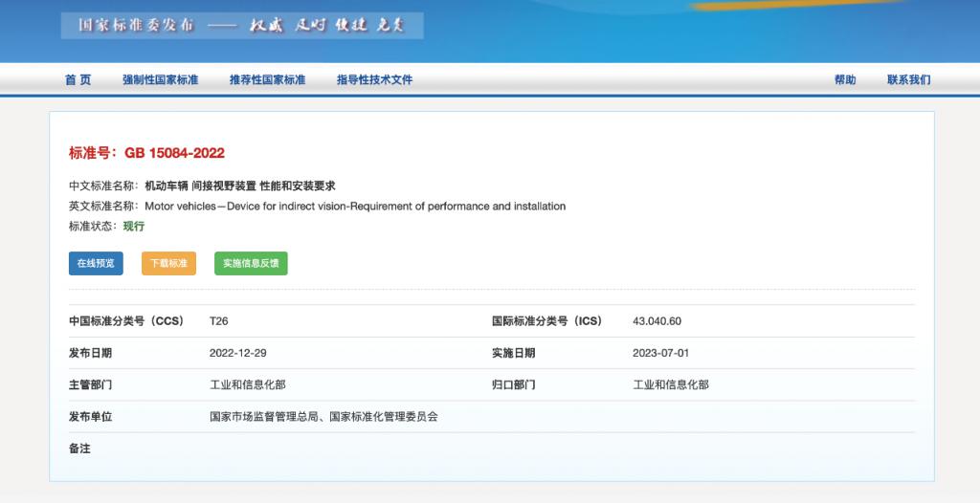Open 推荐性国家标准 navigation item

[268, 79]
